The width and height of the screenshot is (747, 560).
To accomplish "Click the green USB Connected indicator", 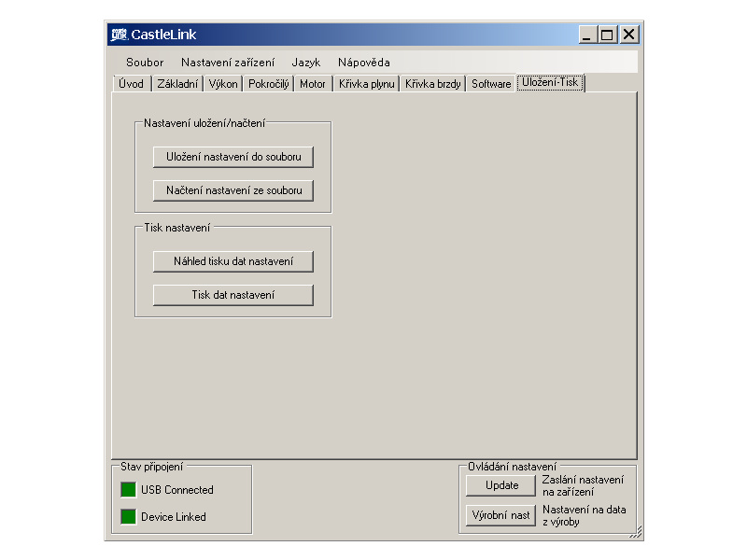I will tap(128, 490).
